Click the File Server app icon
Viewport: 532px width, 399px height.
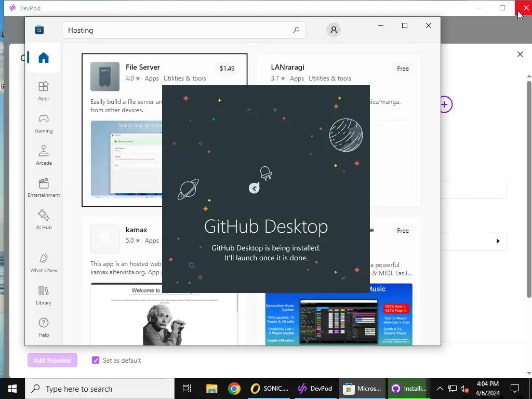(105, 76)
